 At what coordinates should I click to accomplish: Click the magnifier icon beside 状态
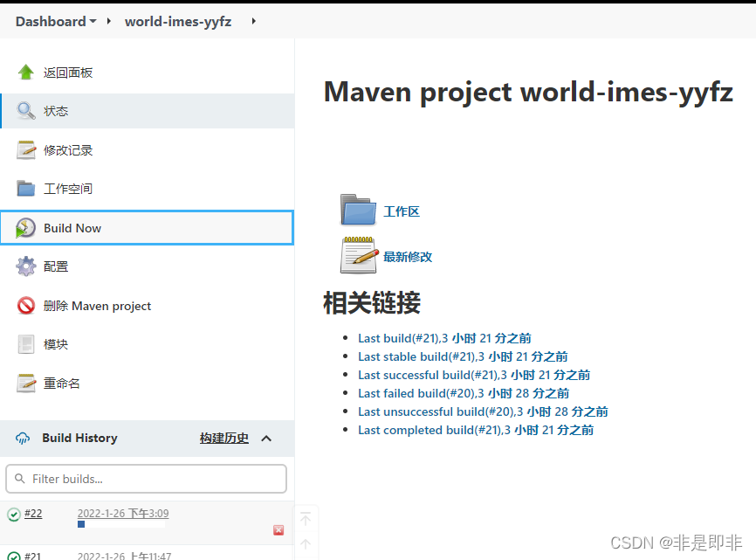click(x=25, y=111)
